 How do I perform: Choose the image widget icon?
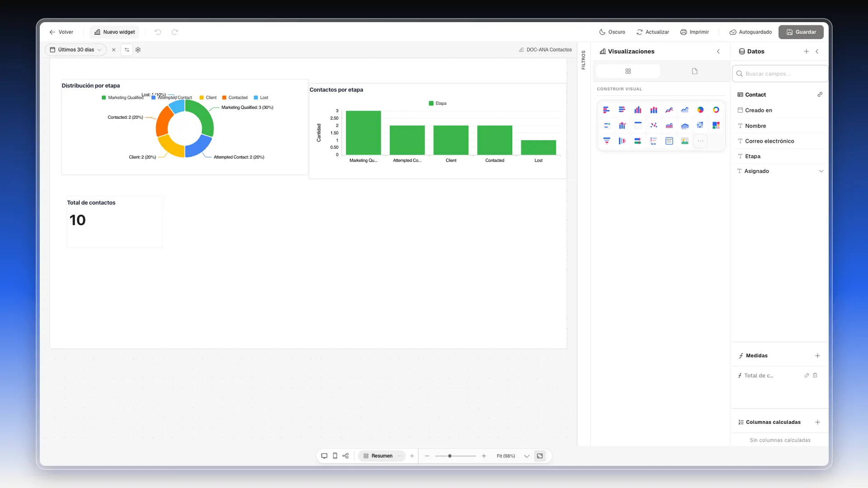click(685, 141)
